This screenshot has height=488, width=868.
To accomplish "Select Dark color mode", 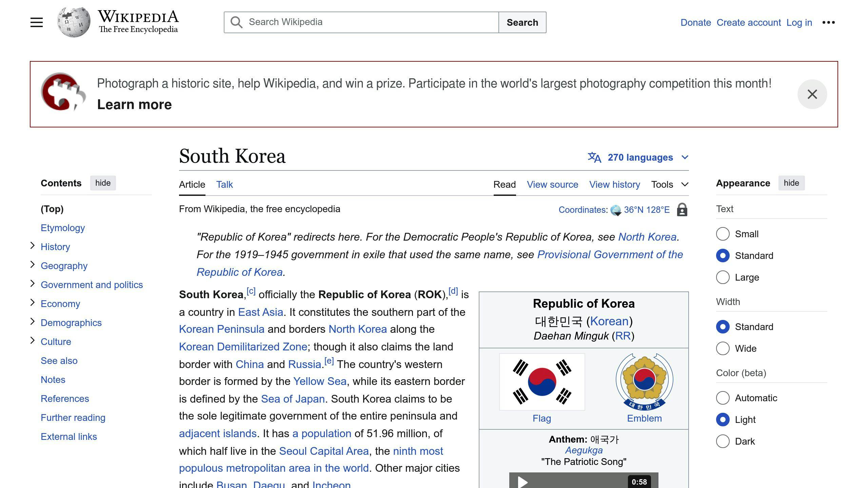I will click(x=723, y=441).
